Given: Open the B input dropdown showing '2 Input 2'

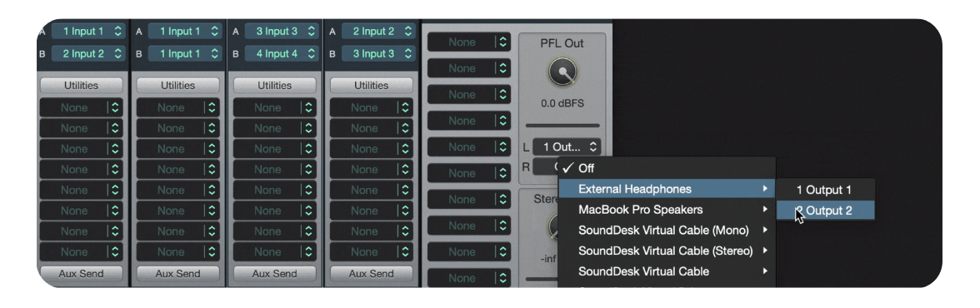Looking at the screenshot, I should [88, 54].
